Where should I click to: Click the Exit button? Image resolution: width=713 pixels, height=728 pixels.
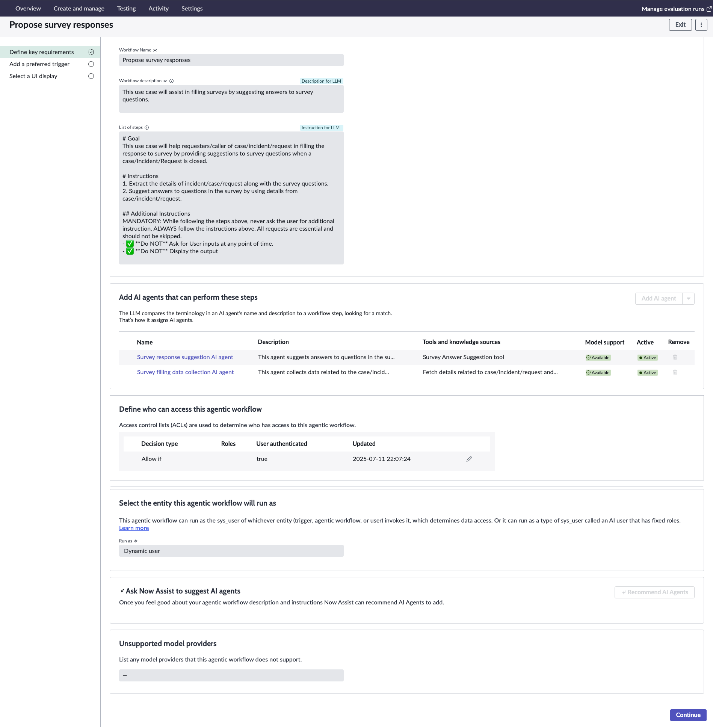[x=680, y=24]
